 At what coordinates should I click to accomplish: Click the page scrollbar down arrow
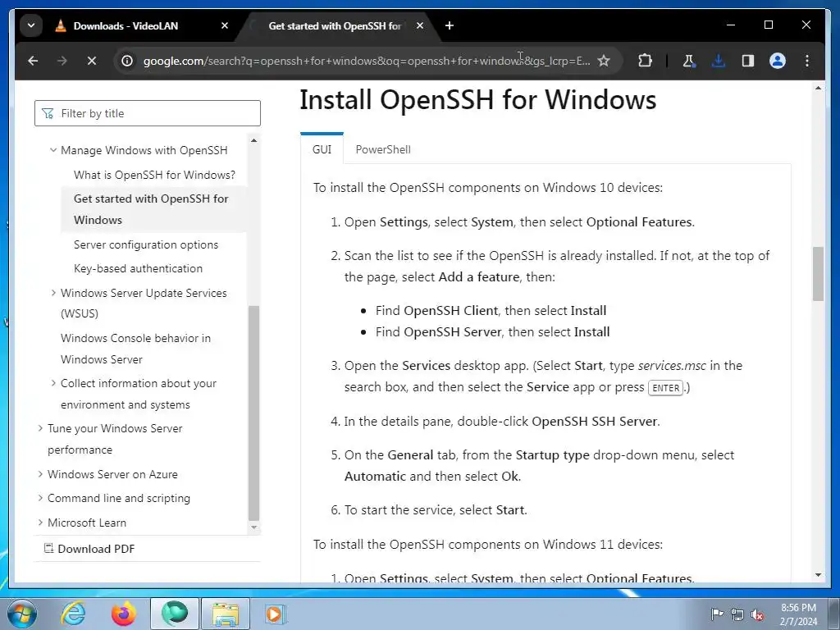pos(818,575)
